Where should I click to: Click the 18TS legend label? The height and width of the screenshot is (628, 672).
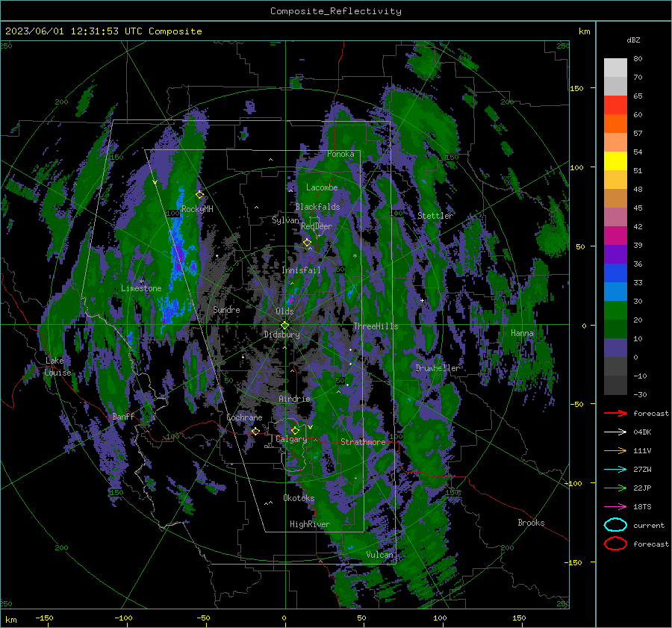click(x=642, y=507)
